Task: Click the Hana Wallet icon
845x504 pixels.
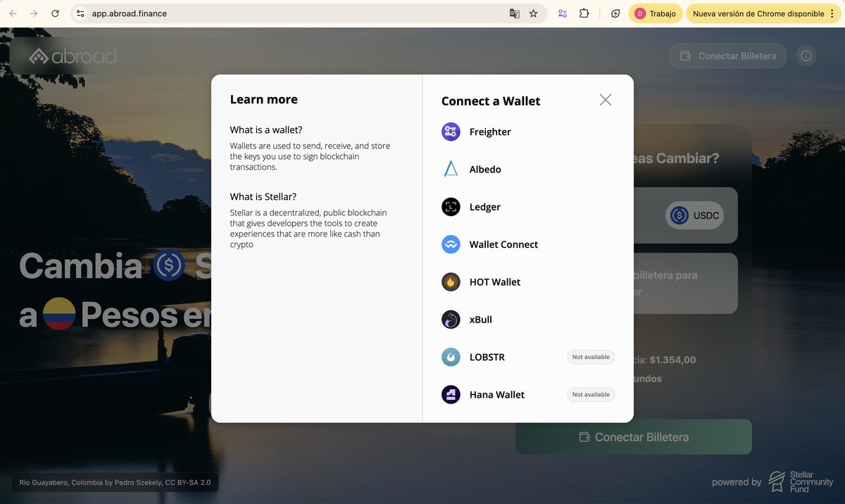Action: 451,395
